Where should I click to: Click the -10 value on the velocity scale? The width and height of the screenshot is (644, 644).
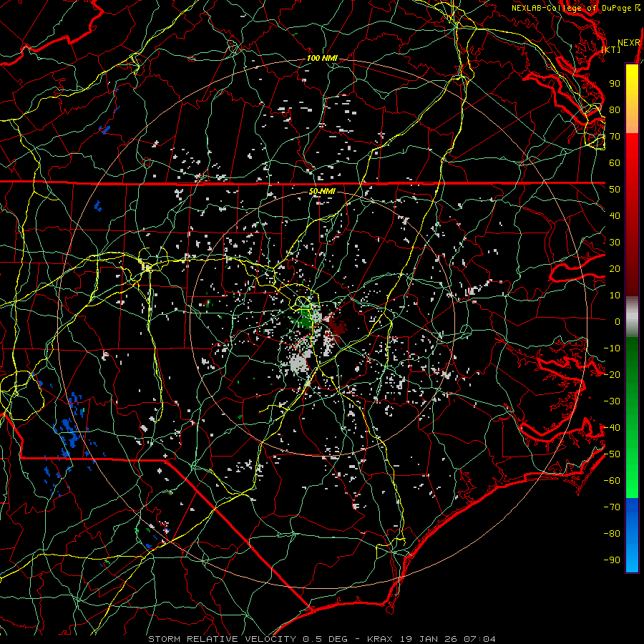(612, 348)
